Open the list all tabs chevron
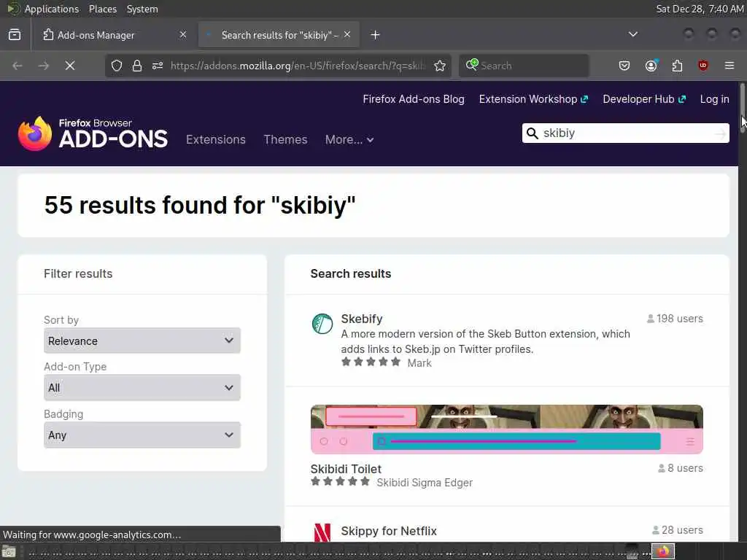Image resolution: width=747 pixels, height=560 pixels. tap(633, 34)
